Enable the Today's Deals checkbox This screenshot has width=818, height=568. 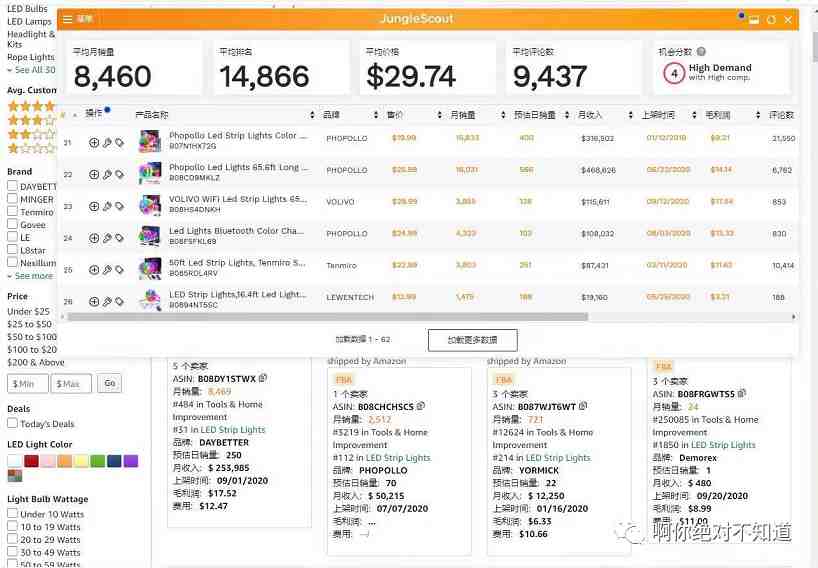(13, 423)
